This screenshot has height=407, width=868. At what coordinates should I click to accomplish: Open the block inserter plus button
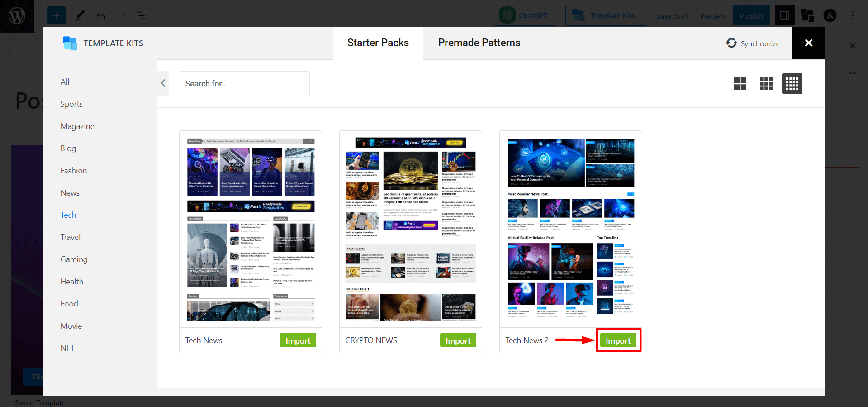click(57, 16)
